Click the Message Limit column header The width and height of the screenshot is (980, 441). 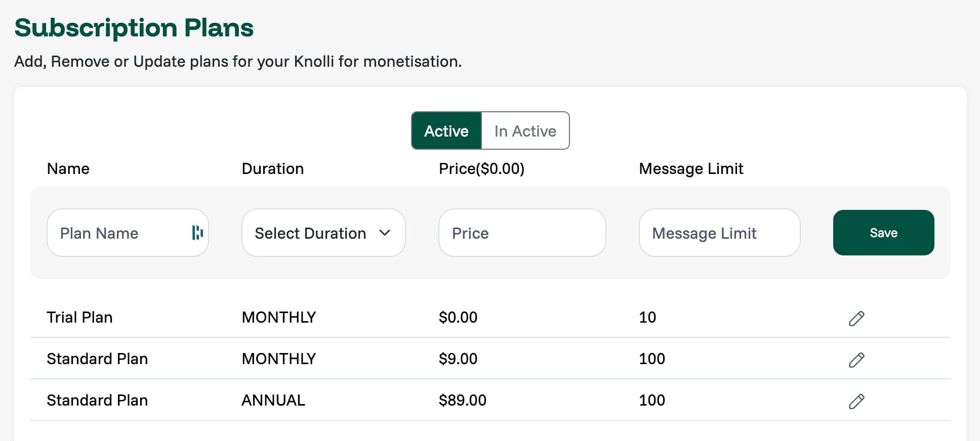point(691,168)
